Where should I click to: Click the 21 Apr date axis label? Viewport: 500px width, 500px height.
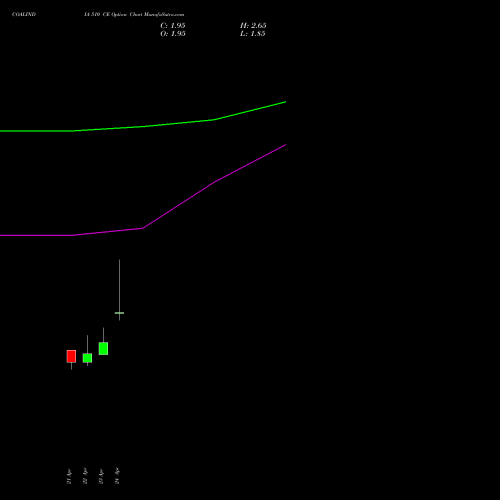point(69,476)
